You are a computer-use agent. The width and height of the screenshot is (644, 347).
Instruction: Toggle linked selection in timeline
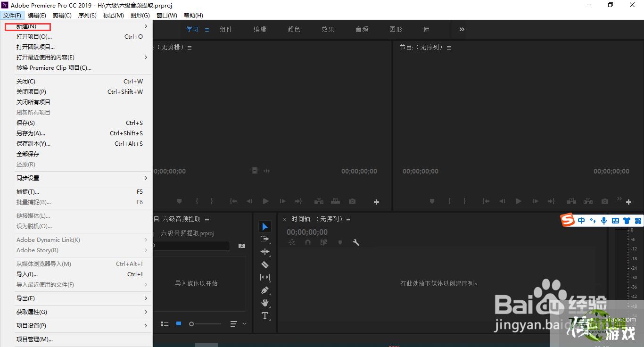pos(323,242)
